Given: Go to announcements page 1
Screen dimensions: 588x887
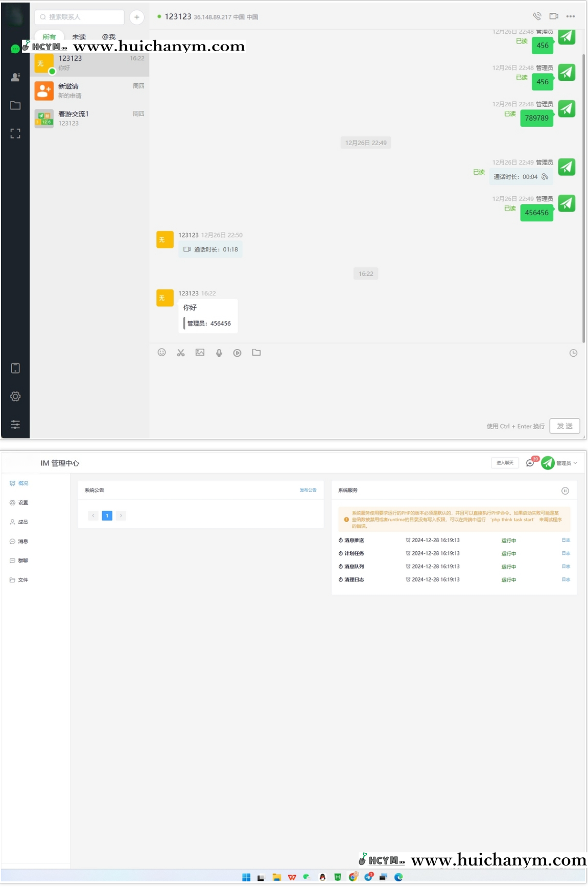Looking at the screenshot, I should (107, 516).
